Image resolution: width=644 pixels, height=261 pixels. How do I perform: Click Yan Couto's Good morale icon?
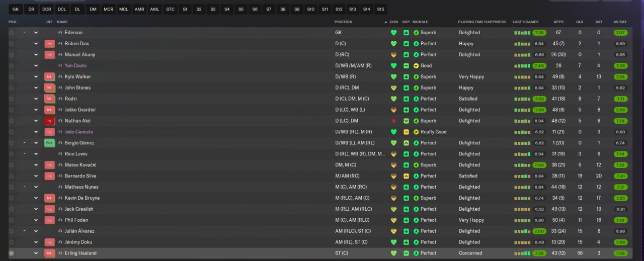point(416,66)
